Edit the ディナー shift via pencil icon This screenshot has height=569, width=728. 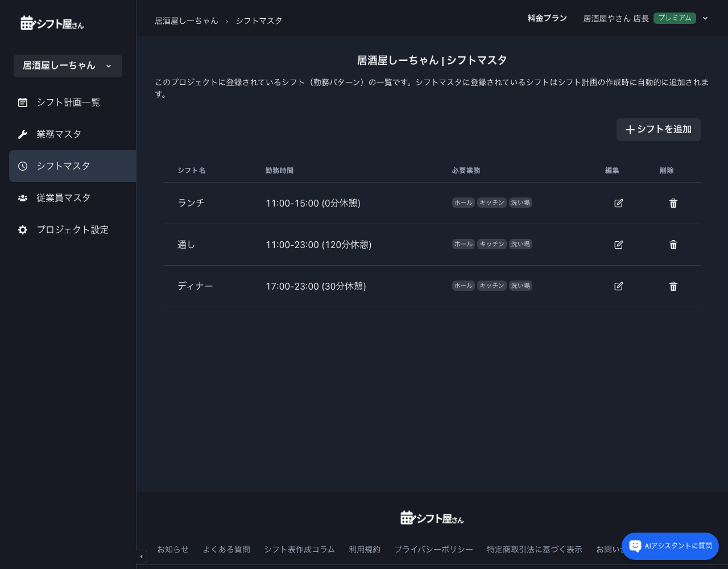[x=619, y=286]
